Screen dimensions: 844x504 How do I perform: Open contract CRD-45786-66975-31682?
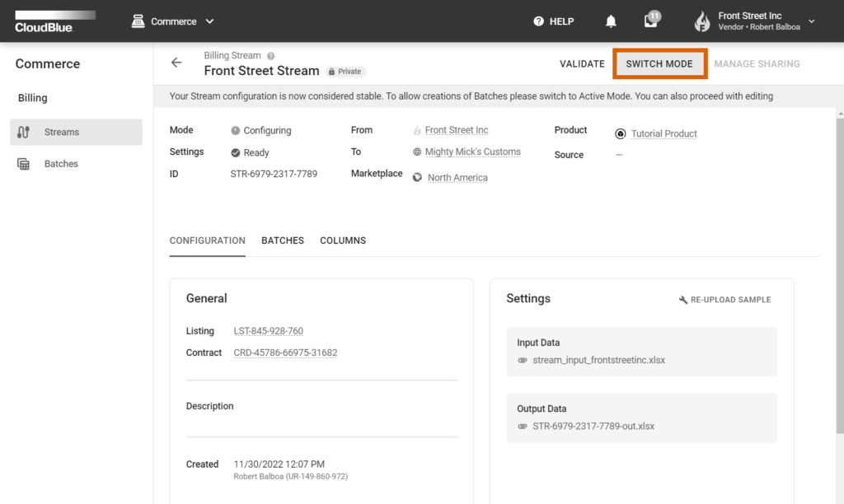pyautogui.click(x=285, y=352)
